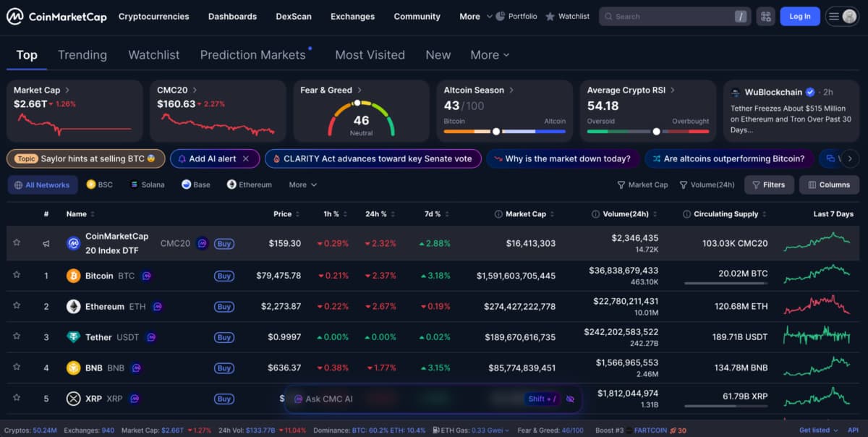Screen dimensions: 868x437
Task: Click the Buy button for Bitcoin
Action: pos(224,276)
